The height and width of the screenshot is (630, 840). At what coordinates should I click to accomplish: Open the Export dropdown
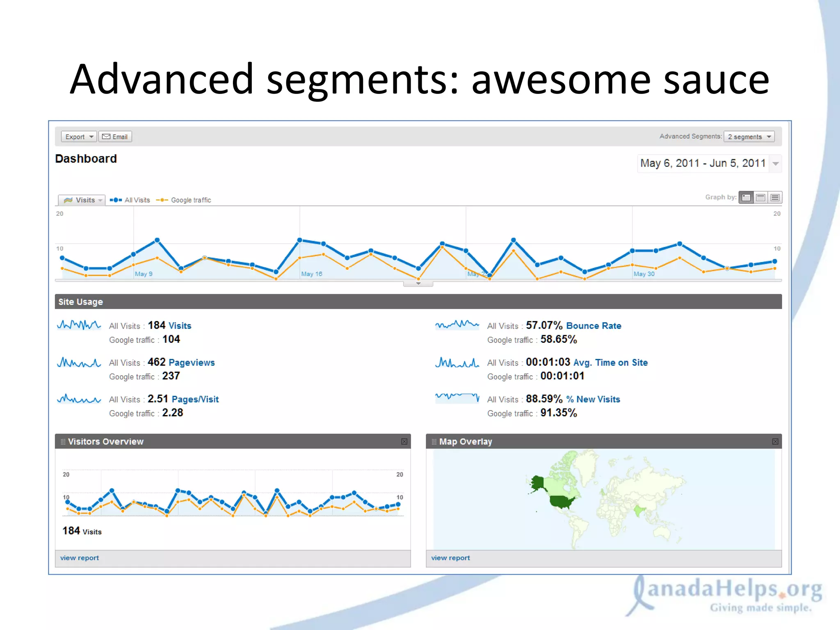[x=79, y=137]
